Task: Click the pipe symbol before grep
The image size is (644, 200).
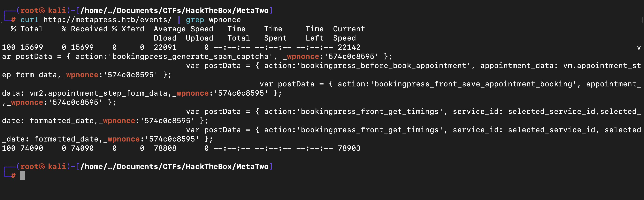Action: click(x=179, y=20)
